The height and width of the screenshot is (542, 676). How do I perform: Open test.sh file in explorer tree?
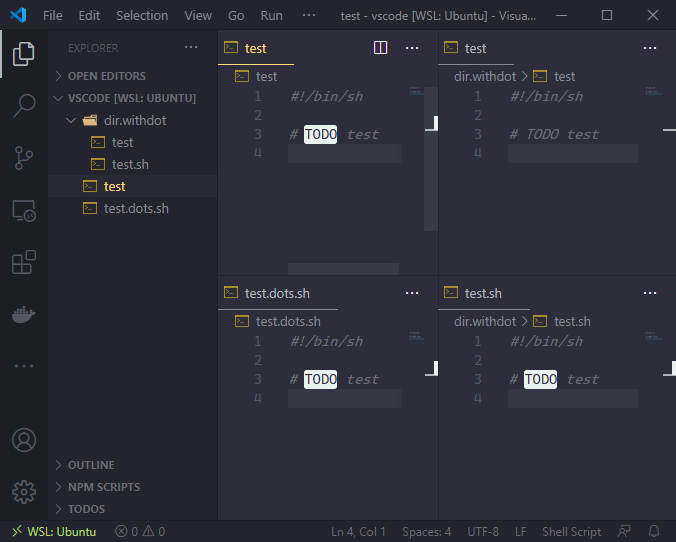coord(133,164)
